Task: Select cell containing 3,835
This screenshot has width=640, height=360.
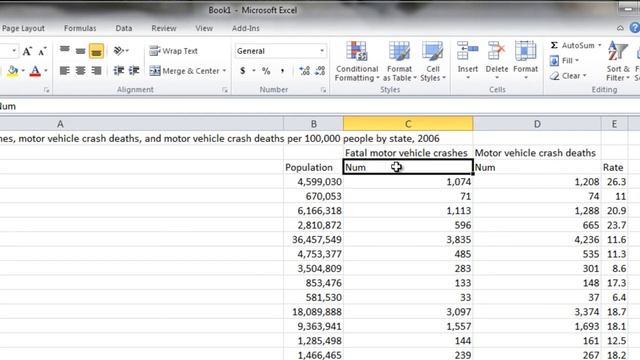Action: pyautogui.click(x=408, y=240)
